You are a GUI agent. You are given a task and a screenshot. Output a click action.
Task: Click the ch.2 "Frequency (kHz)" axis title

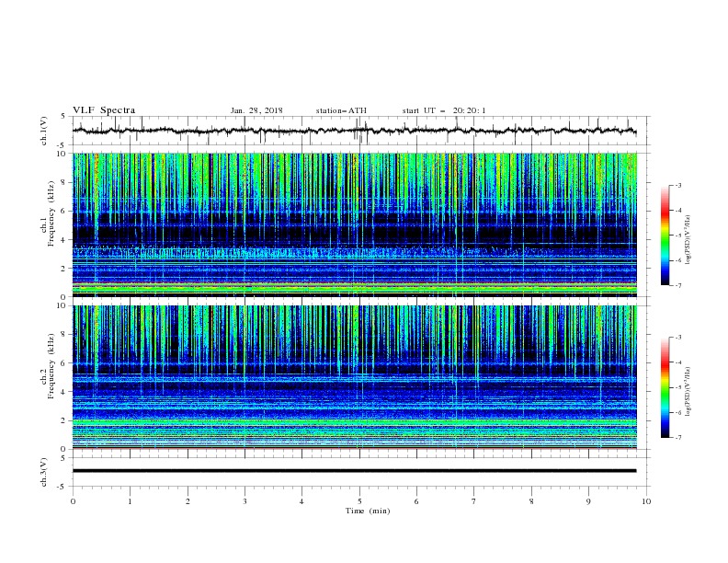(x=51, y=365)
